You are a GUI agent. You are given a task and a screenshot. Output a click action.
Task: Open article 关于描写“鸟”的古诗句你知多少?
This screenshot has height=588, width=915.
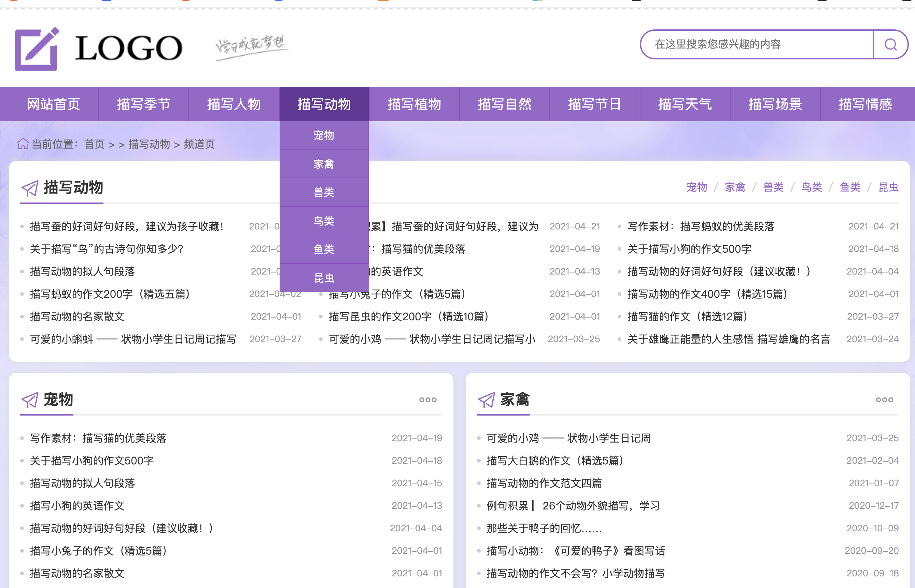pyautogui.click(x=107, y=249)
